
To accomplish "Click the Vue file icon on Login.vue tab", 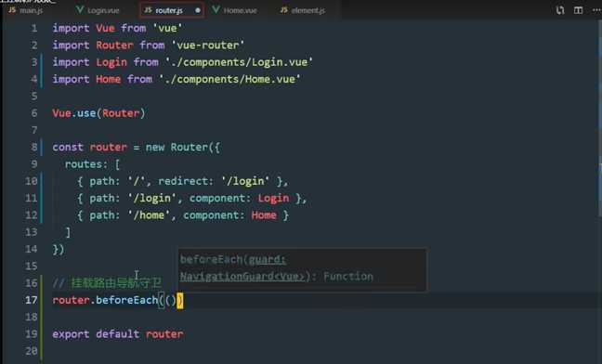I will point(80,9).
